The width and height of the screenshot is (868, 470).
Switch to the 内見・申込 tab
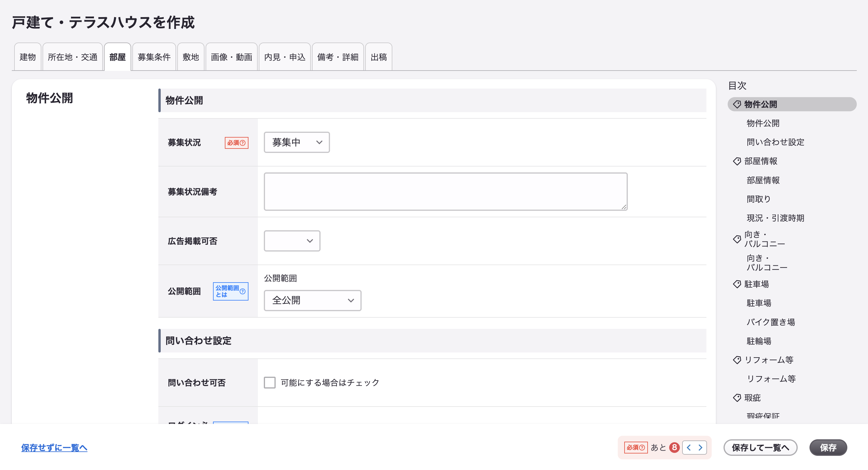285,57
